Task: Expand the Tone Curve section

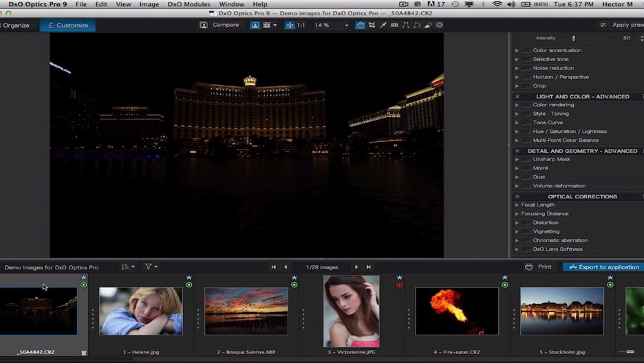Action: click(x=517, y=123)
